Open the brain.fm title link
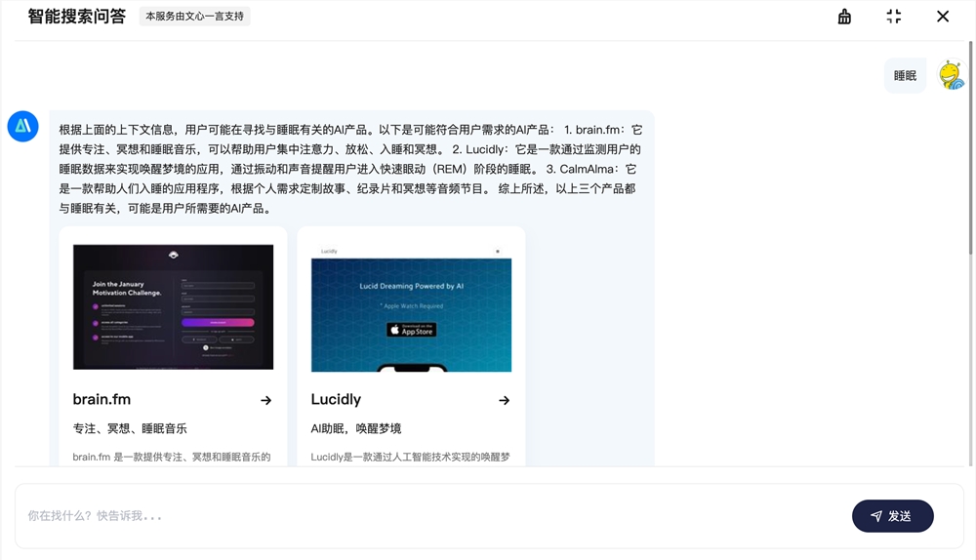Image resolution: width=976 pixels, height=560 pixels. (x=102, y=399)
